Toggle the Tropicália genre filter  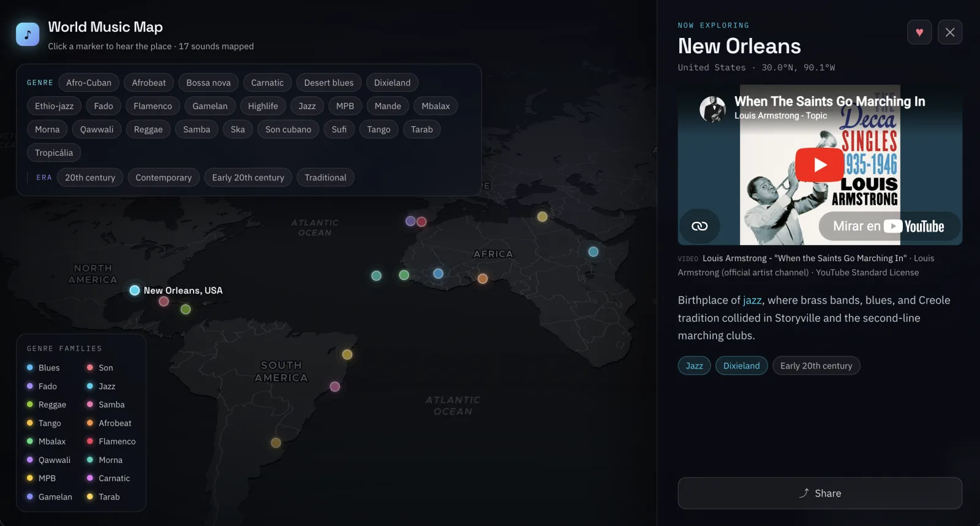click(x=54, y=153)
